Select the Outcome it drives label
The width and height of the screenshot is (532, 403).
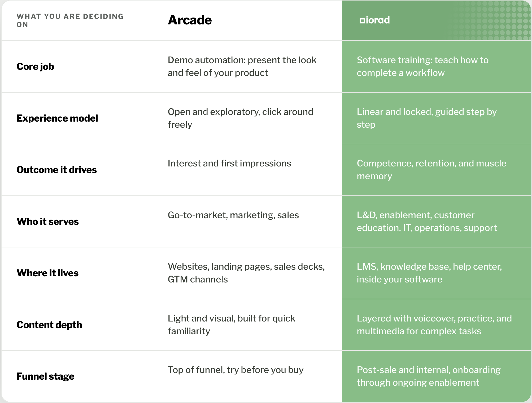[x=57, y=170]
